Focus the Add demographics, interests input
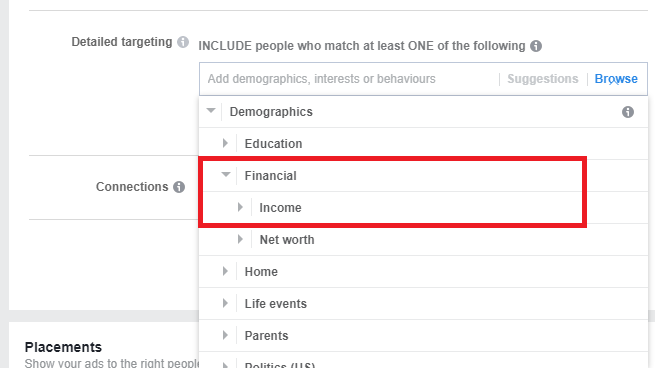 pyautogui.click(x=349, y=79)
